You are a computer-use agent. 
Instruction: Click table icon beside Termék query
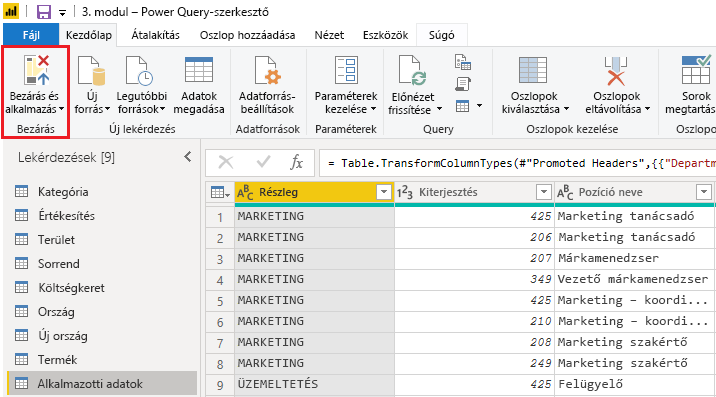coord(21,360)
